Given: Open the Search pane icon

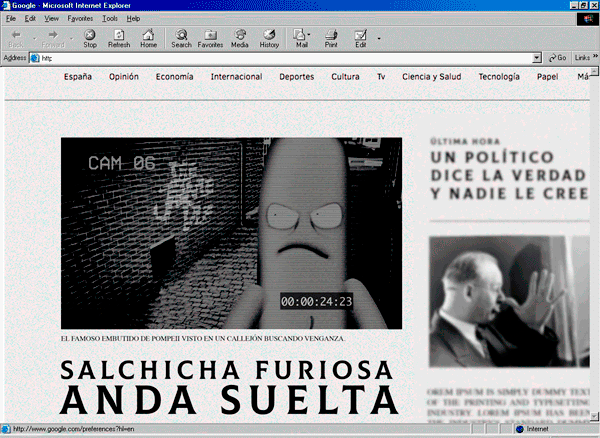Looking at the screenshot, I should pos(181,35).
